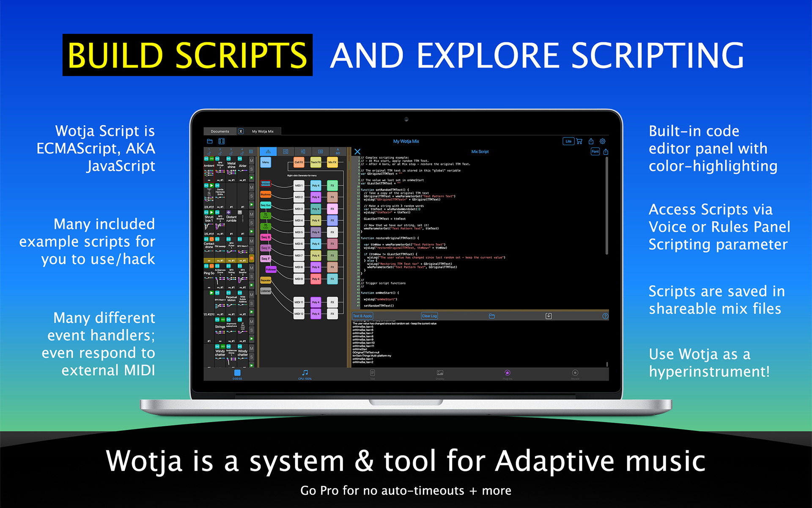Open script help question mark icon

click(x=605, y=316)
